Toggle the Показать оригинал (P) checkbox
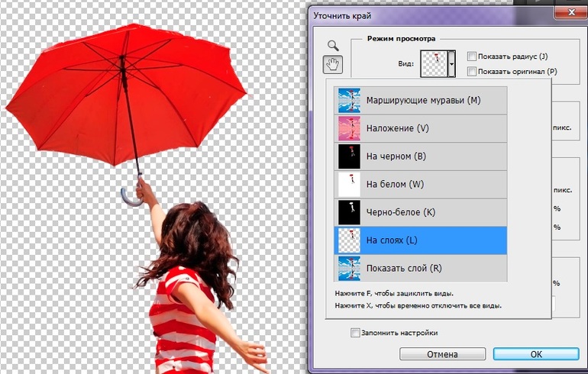The width and height of the screenshot is (588, 374). [472, 72]
